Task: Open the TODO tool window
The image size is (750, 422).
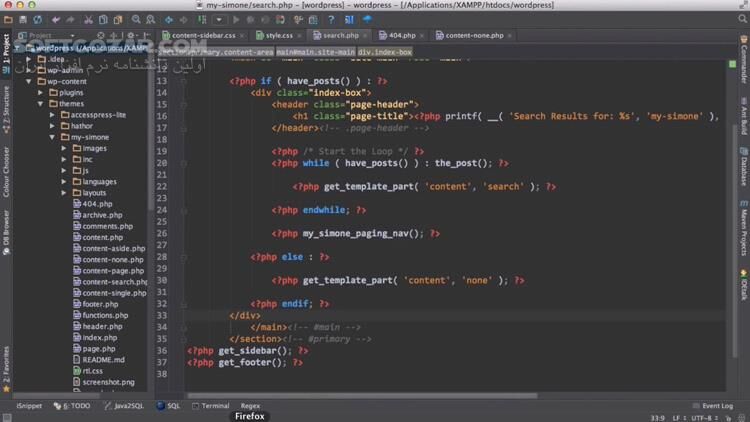Action: [76, 406]
